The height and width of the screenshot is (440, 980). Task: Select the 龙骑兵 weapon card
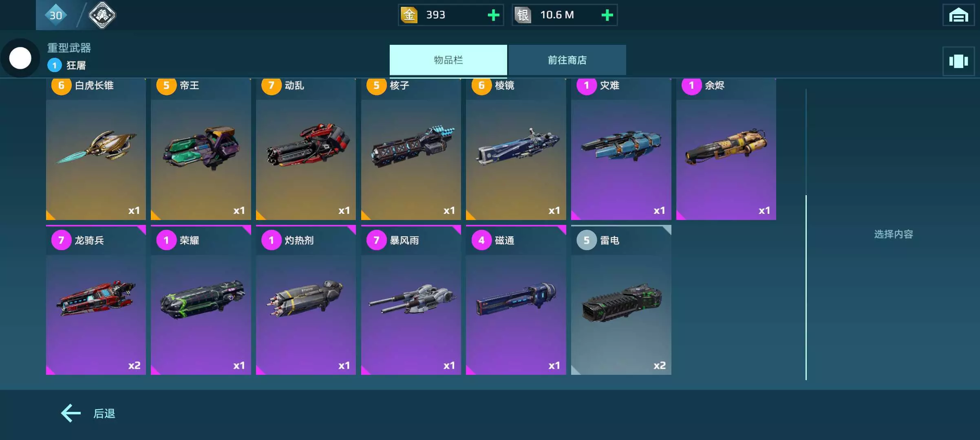coord(96,300)
